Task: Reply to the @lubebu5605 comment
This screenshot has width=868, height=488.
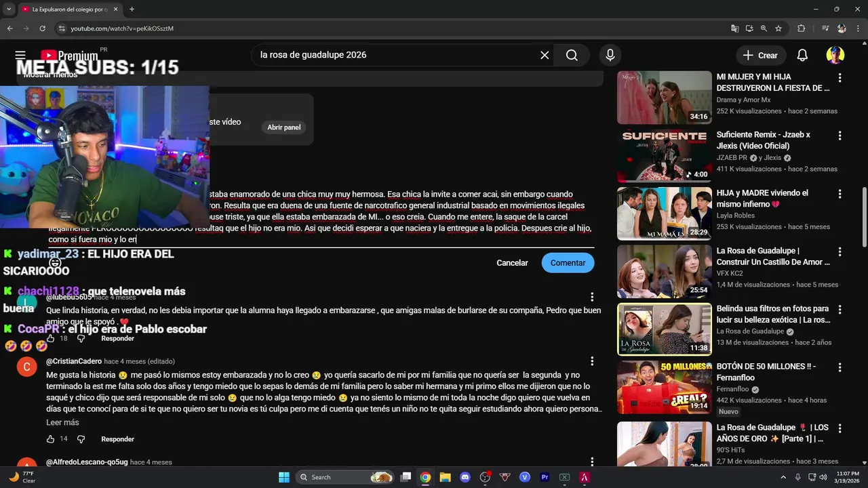Action: click(117, 338)
